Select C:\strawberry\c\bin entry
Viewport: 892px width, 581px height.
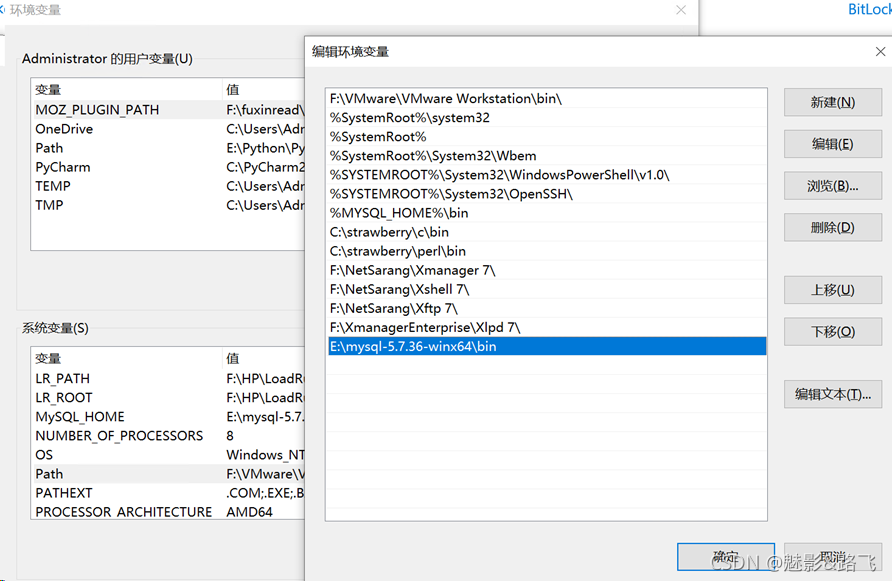pos(547,232)
